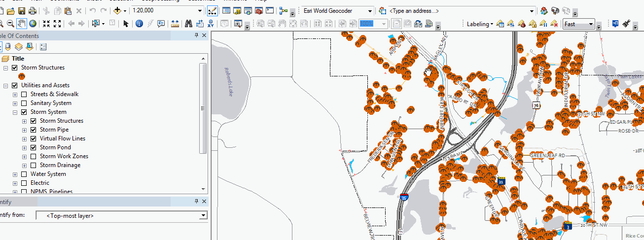This screenshot has height=240, width=644.
Task: Open the Create Viewer Window icon
Action: (238, 23)
